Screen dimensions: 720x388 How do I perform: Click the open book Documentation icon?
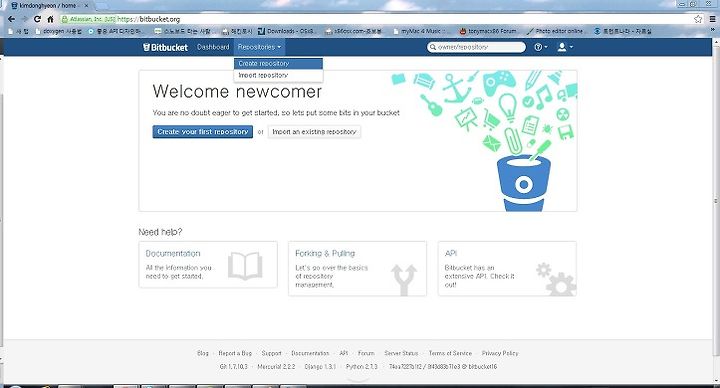click(x=245, y=266)
